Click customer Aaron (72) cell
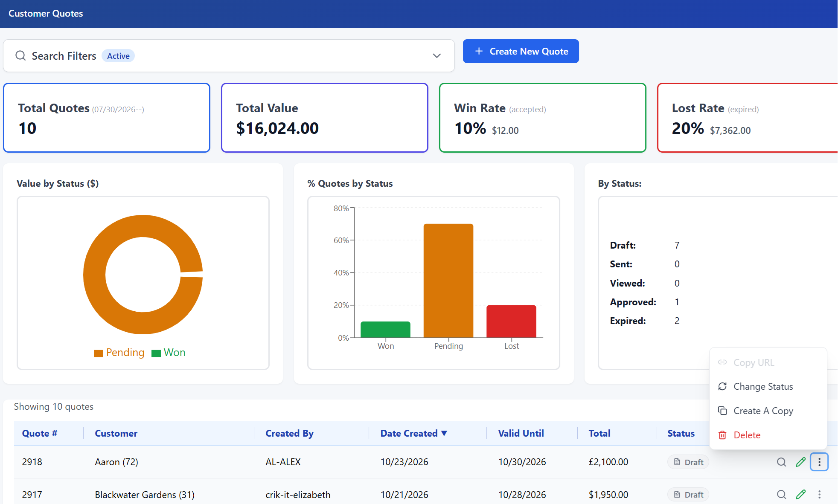The height and width of the screenshot is (504, 838). (116, 462)
